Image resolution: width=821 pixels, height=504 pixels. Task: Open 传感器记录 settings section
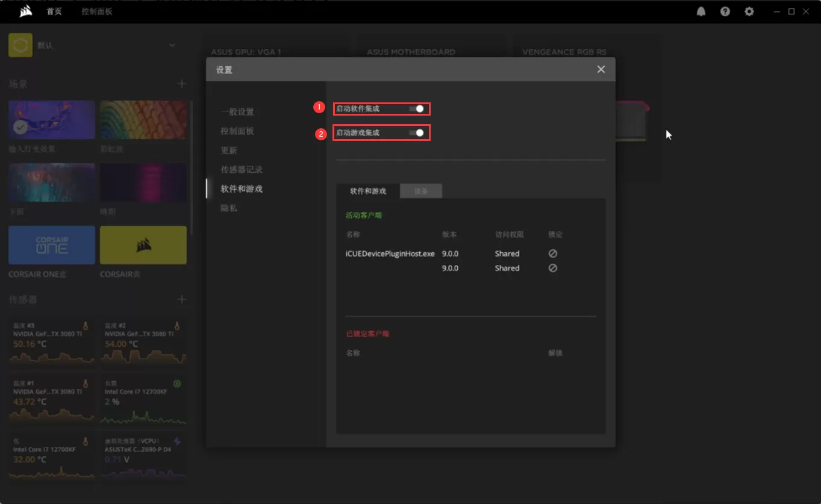[x=242, y=170]
